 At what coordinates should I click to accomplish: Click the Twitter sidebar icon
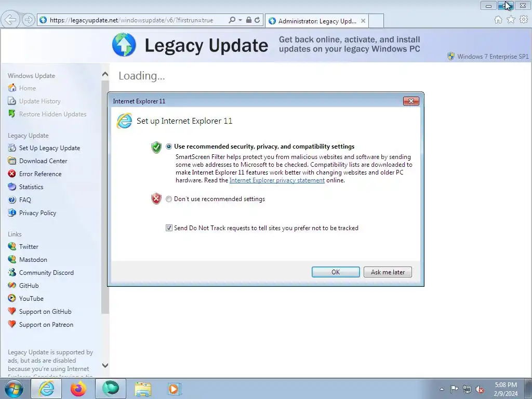coord(12,247)
